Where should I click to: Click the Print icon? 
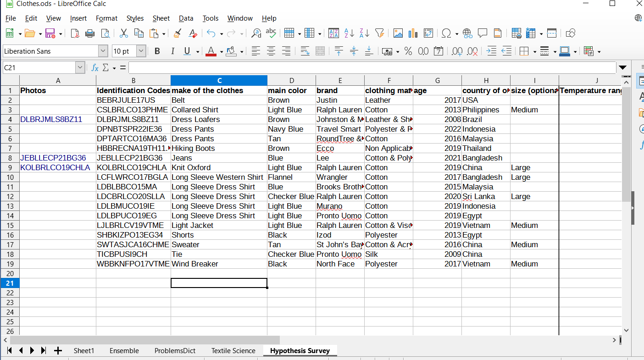90,33
